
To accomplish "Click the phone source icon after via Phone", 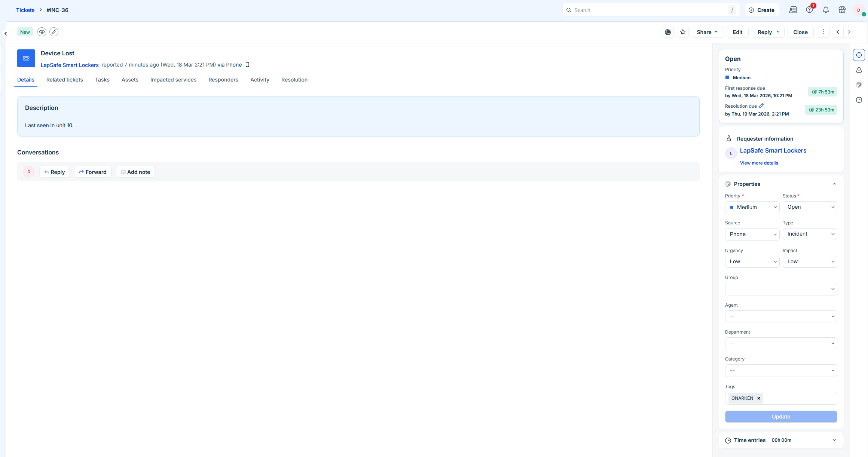I will click(x=247, y=65).
